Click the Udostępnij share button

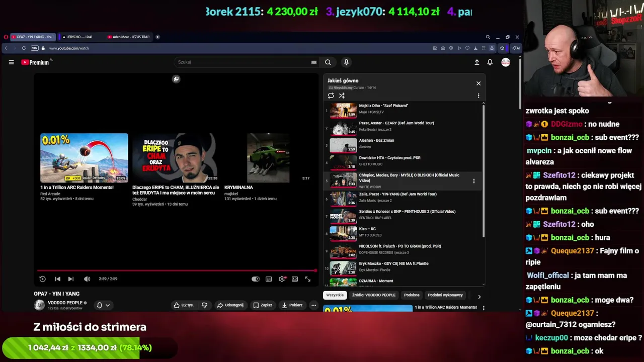(x=230, y=305)
